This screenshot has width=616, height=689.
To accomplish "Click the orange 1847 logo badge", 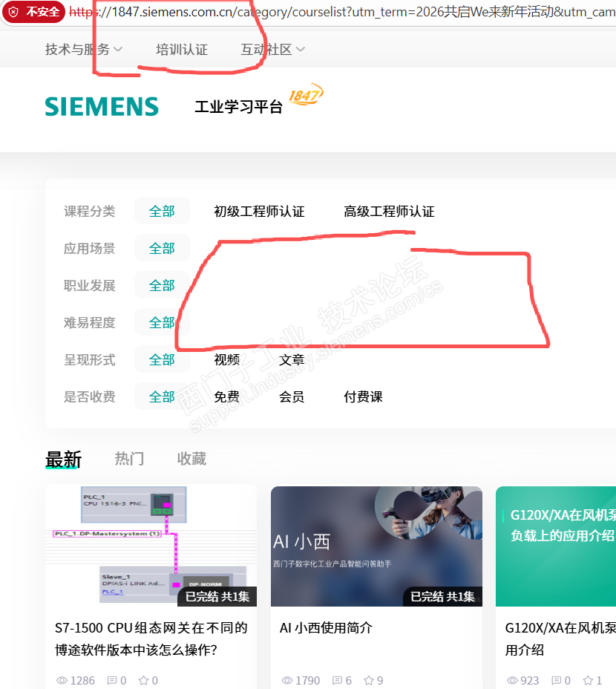I will [307, 94].
